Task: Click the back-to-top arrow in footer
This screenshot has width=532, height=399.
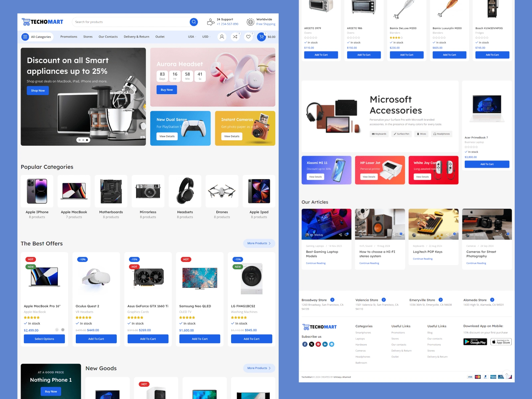Action: [x=507, y=374]
